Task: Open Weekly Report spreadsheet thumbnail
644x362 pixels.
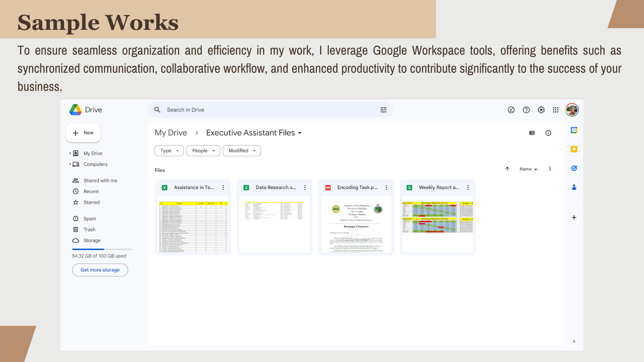Action: (x=437, y=224)
